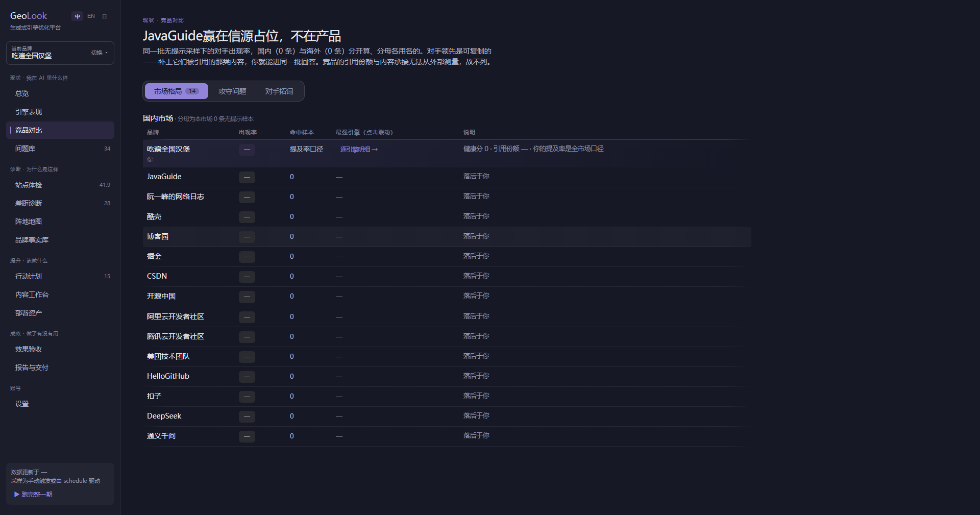Viewport: 980px width, 515px height.
Task: Click the 出现率 column header
Action: [x=248, y=132]
